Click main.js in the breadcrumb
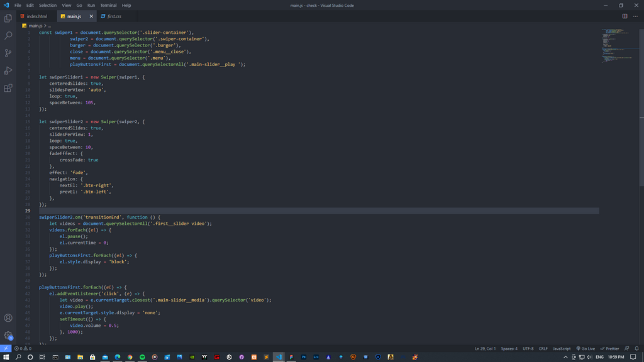 [x=35, y=26]
